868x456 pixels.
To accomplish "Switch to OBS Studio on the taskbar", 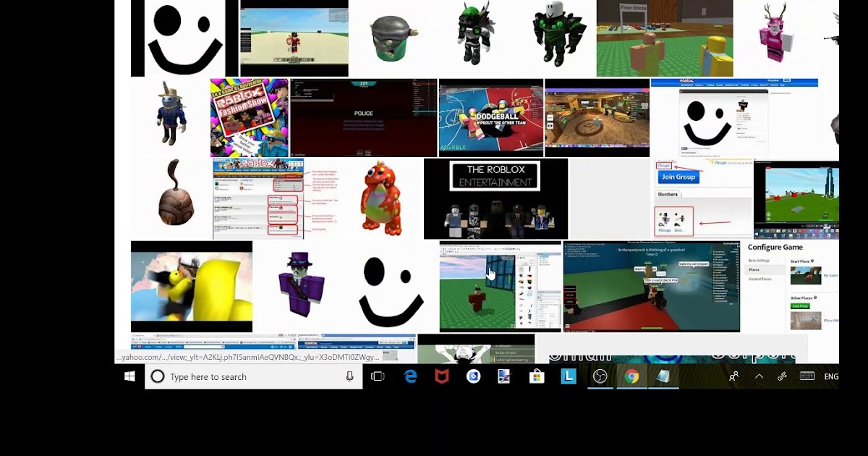I will tap(600, 376).
